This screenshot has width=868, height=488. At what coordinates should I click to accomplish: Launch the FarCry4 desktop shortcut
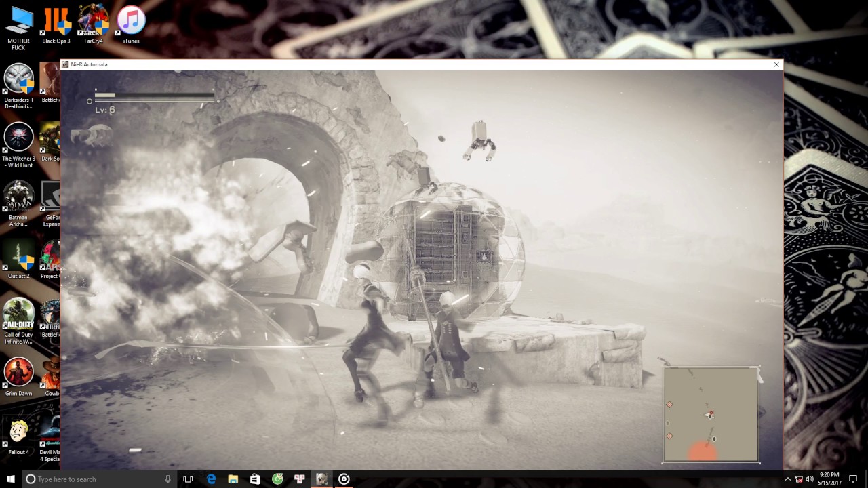[x=94, y=26]
